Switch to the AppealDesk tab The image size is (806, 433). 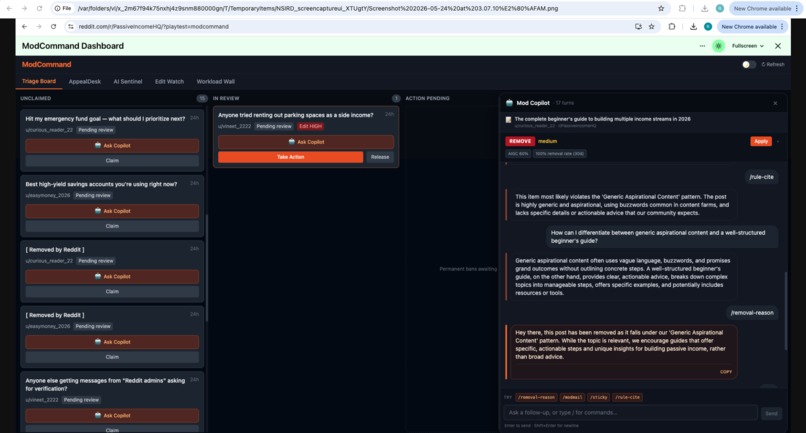85,82
